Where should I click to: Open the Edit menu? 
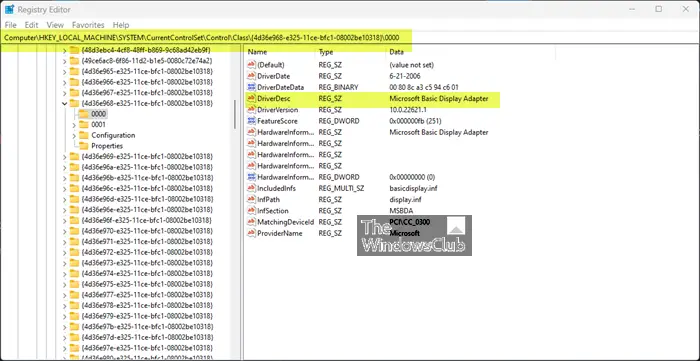pos(31,25)
